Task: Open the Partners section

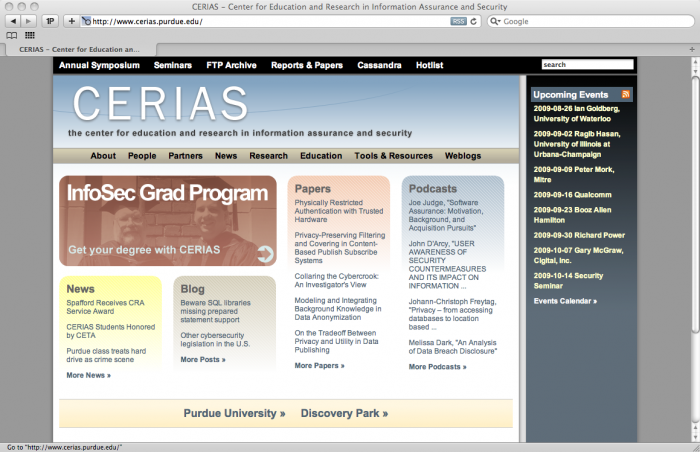Action: 185,156
